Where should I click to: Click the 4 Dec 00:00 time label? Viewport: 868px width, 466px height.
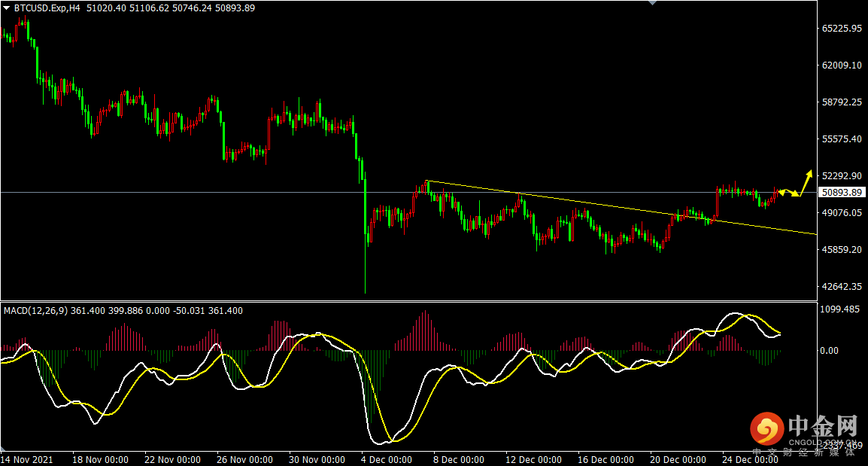click(x=387, y=460)
